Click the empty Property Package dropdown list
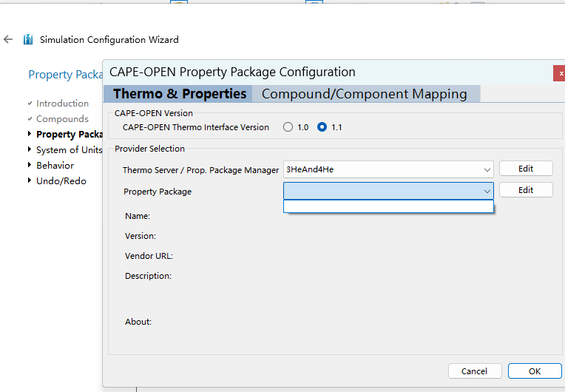This screenshot has width=565, height=392. coord(388,206)
